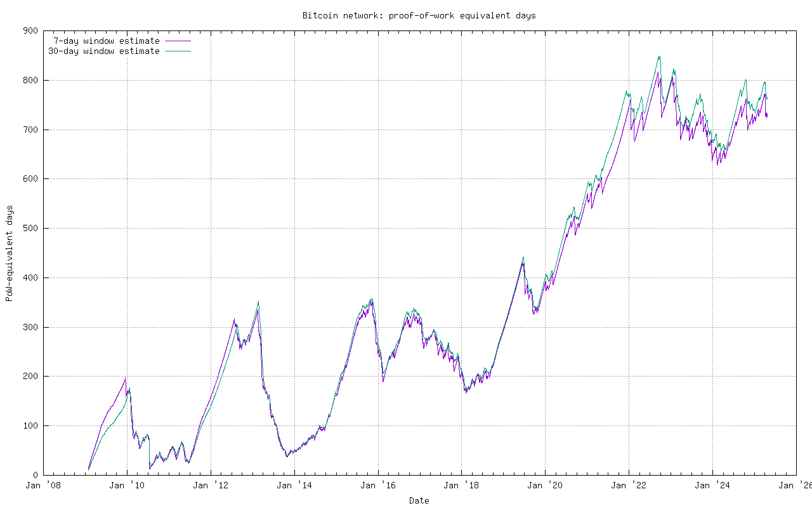Image resolution: width=812 pixels, height=508 pixels.
Task: Click the x-axis label Jan '20
Action: [546, 486]
